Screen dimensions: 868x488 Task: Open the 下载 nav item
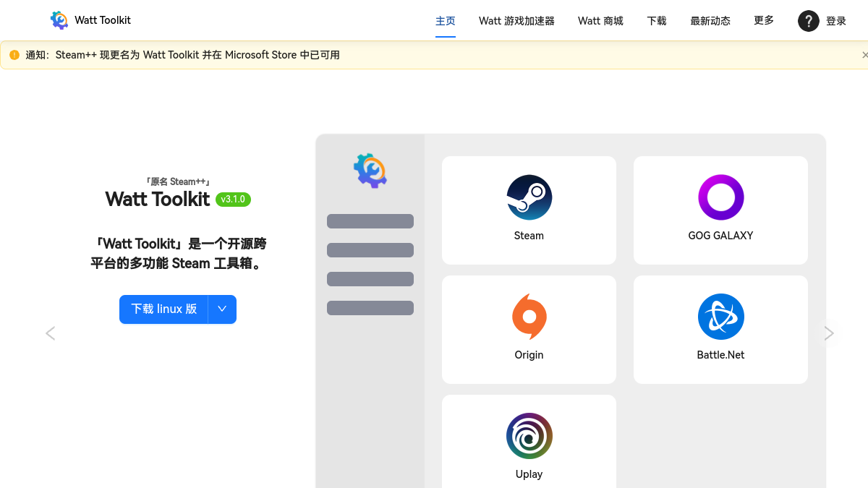657,21
